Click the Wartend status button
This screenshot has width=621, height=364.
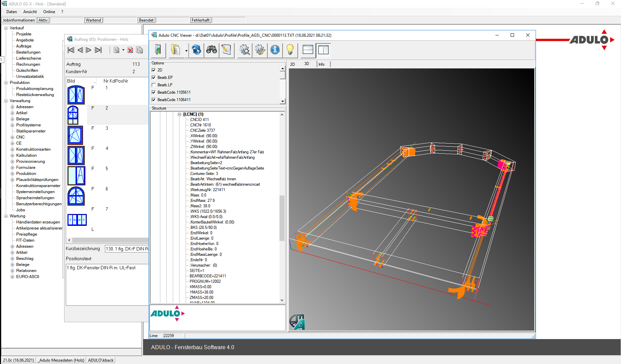(x=93, y=20)
